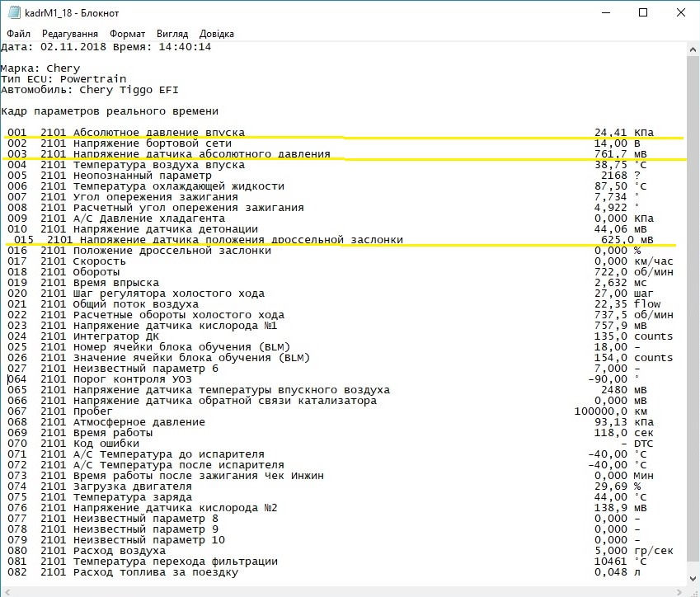This screenshot has width=700, height=597.
Task: Click 'Абсолютное давление впуска' row
Action: pyautogui.click(x=331, y=133)
